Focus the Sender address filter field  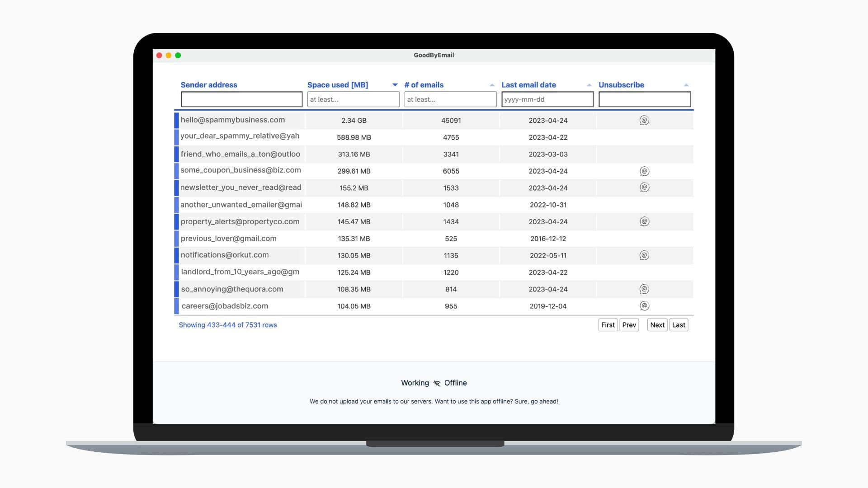(241, 99)
